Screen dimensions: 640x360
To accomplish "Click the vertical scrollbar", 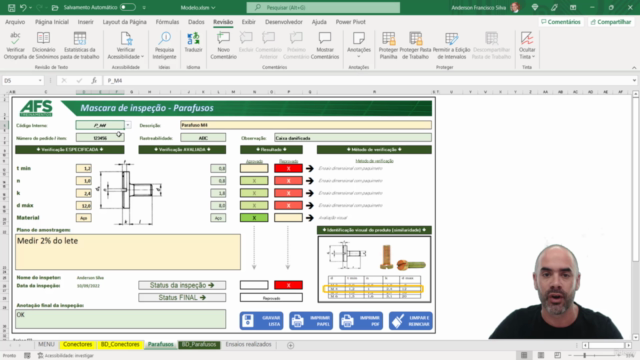I will pyautogui.click(x=636, y=180).
